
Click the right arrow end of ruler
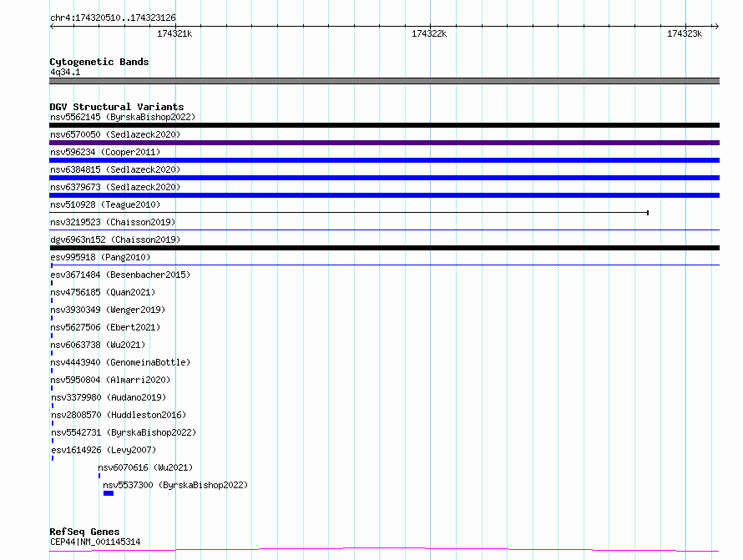[x=716, y=26]
